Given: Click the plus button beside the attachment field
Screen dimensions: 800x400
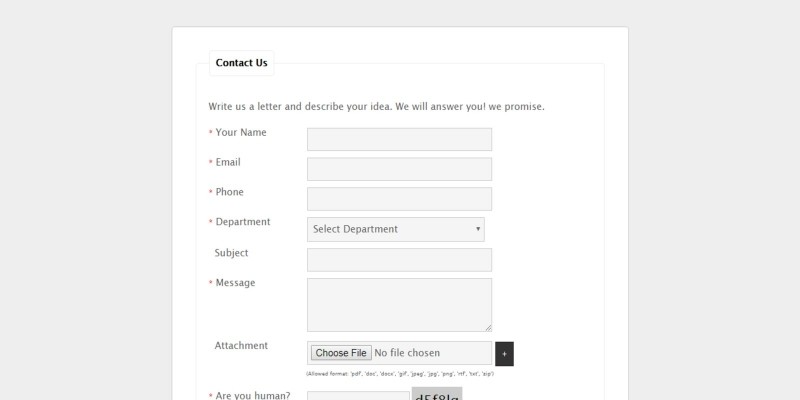Looking at the screenshot, I should pyautogui.click(x=505, y=353).
